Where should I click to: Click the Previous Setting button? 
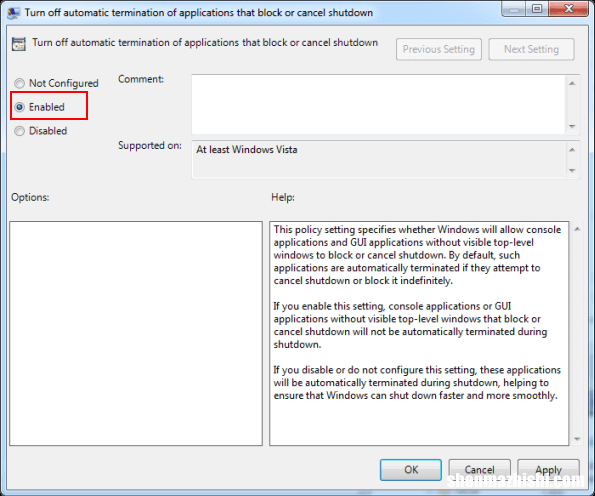pyautogui.click(x=439, y=49)
